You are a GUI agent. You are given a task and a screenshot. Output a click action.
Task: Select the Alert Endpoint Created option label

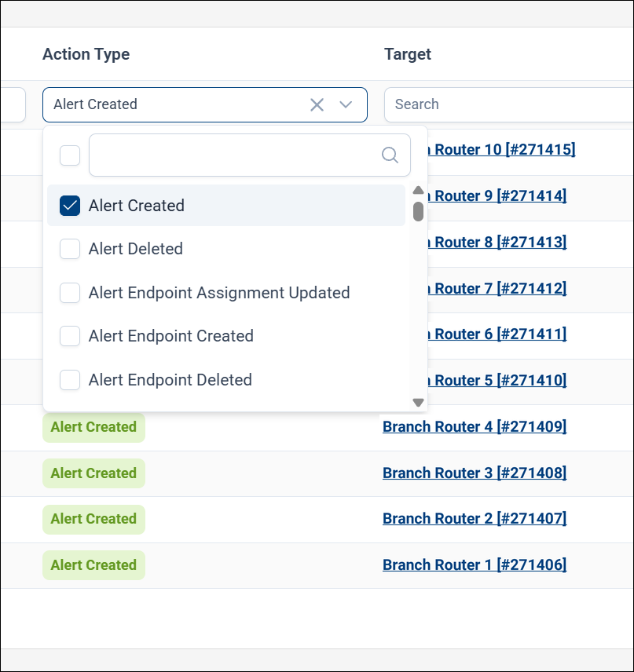coord(170,336)
